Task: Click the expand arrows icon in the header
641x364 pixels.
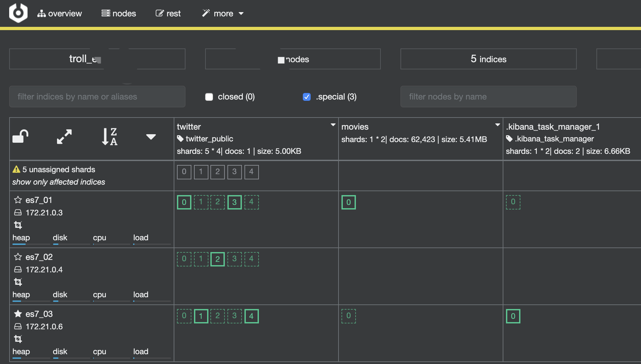Action: coord(63,136)
